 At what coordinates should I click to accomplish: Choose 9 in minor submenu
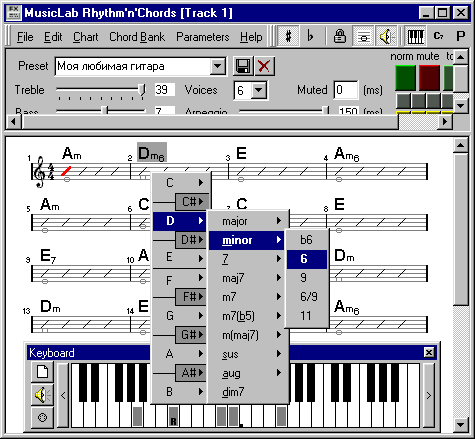(307, 278)
